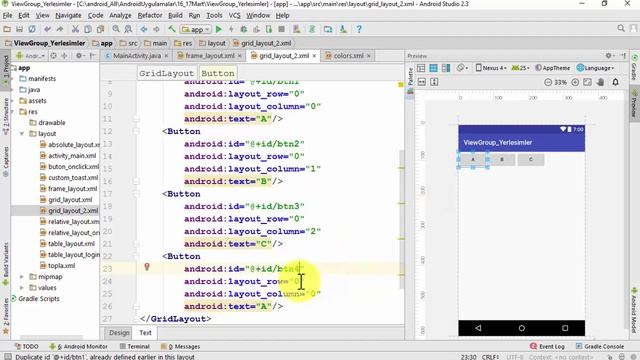The height and width of the screenshot is (360, 640).
Task: Click the Debug app bug icon
Action: coord(244,29)
